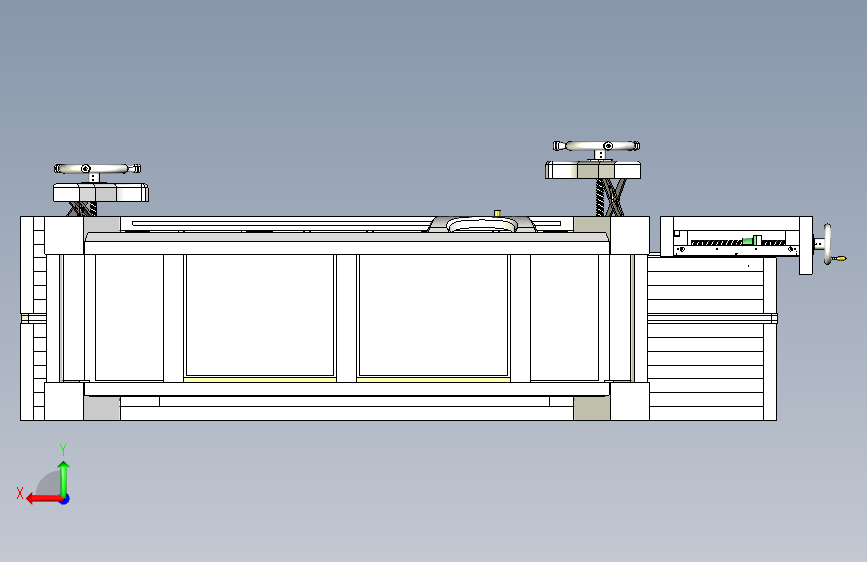Select the threaded screw below the right handwheel
This screenshot has height=562, width=867.
pyautogui.click(x=600, y=197)
